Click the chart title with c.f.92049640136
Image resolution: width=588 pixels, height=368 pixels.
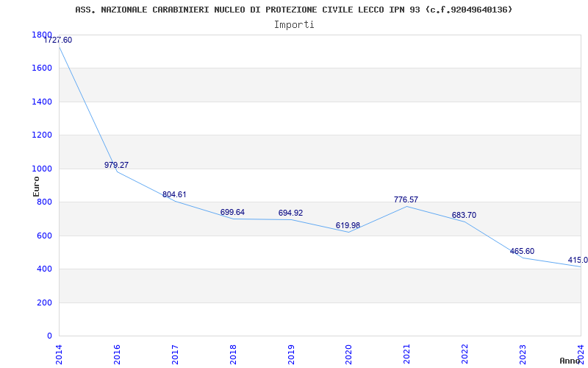click(x=293, y=10)
